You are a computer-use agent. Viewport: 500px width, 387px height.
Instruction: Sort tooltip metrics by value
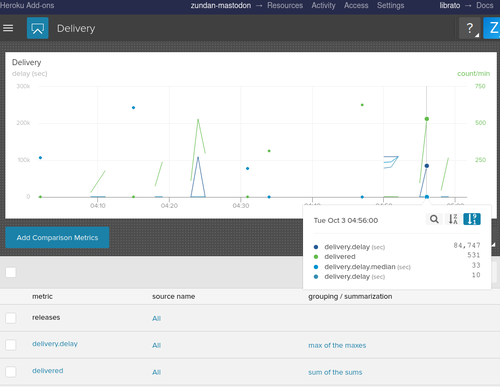[x=472, y=219]
